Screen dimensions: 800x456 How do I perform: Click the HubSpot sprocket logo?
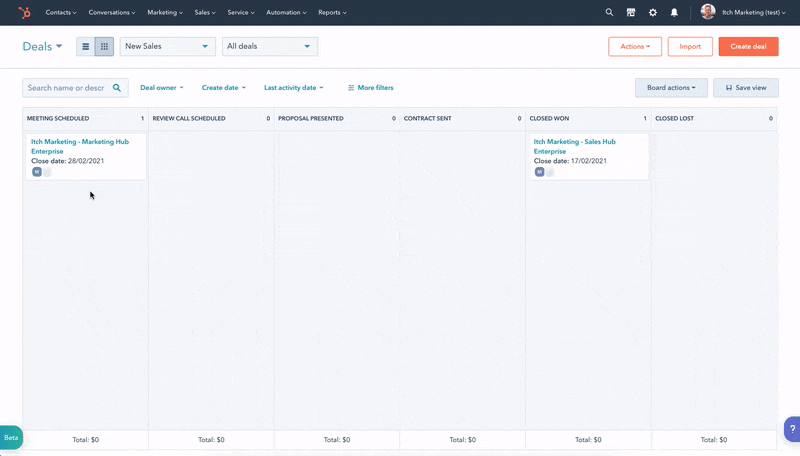[x=24, y=12]
